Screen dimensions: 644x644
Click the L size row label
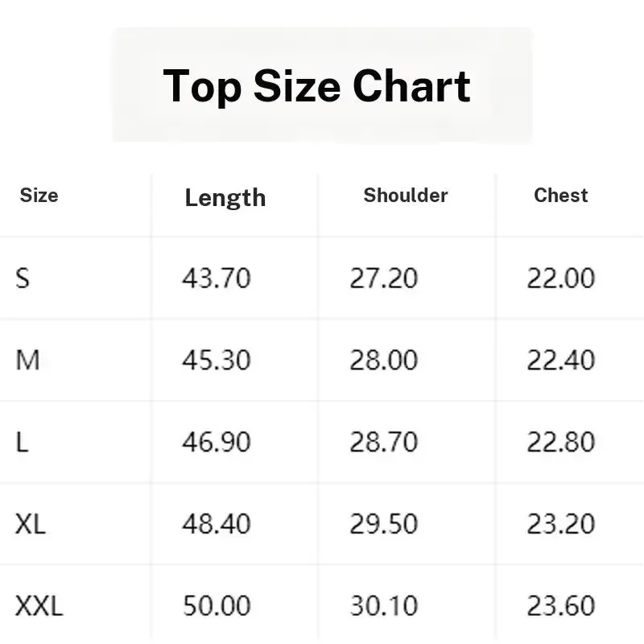click(23, 442)
